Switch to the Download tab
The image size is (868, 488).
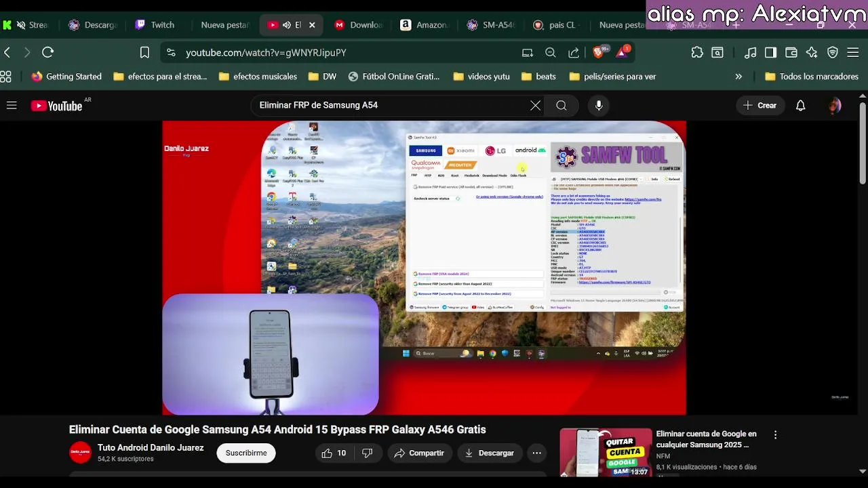359,25
